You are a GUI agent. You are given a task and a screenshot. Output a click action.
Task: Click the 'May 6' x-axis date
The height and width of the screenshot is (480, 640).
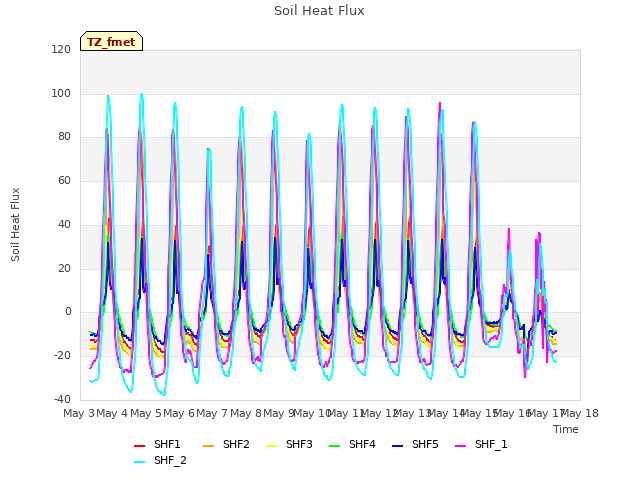coord(179,413)
